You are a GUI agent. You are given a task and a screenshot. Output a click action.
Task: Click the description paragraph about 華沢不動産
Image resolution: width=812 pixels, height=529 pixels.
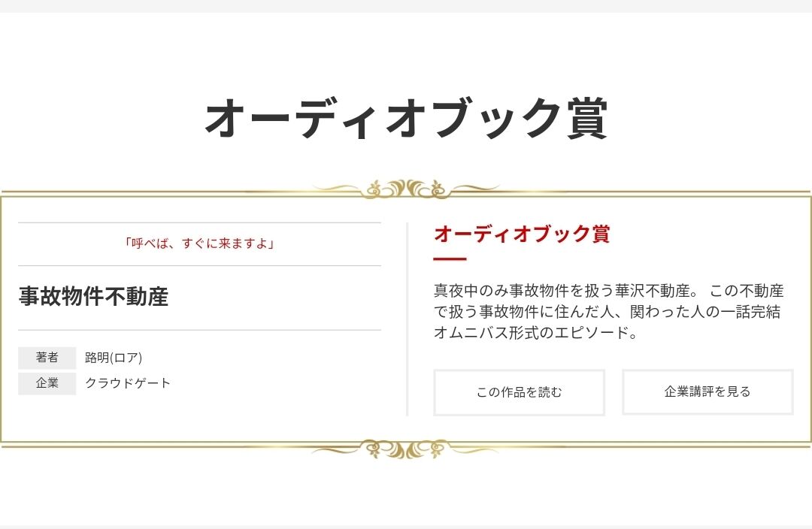[x=608, y=311]
